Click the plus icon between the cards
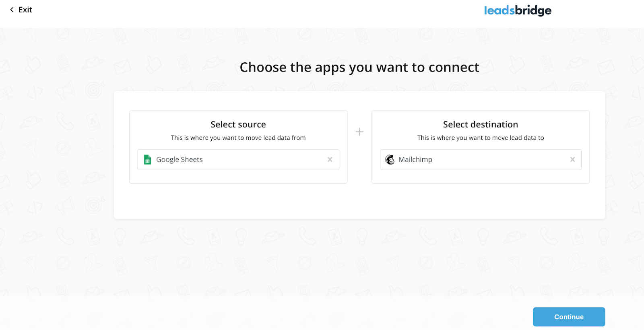This screenshot has width=644, height=330. click(359, 132)
